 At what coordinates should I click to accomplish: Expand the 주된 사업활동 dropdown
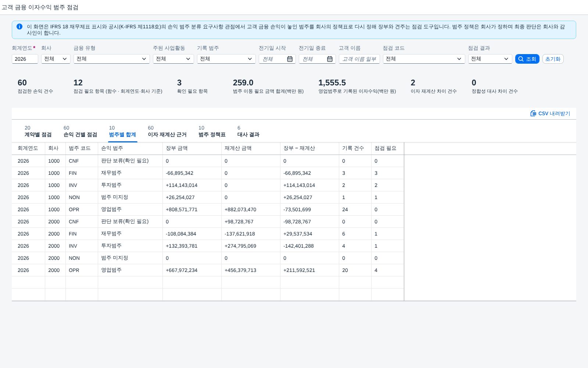click(173, 59)
